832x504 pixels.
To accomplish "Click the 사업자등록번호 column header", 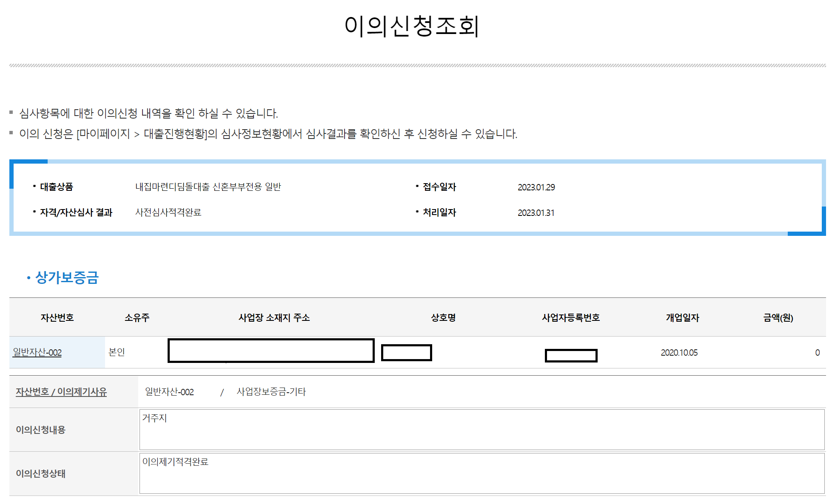I will 570,317.
